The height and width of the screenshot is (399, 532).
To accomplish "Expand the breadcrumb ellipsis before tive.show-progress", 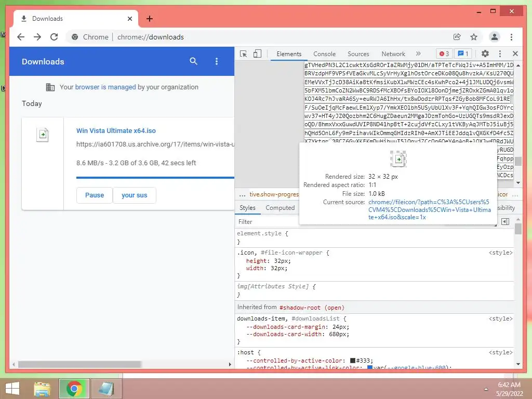I will 242,195.
